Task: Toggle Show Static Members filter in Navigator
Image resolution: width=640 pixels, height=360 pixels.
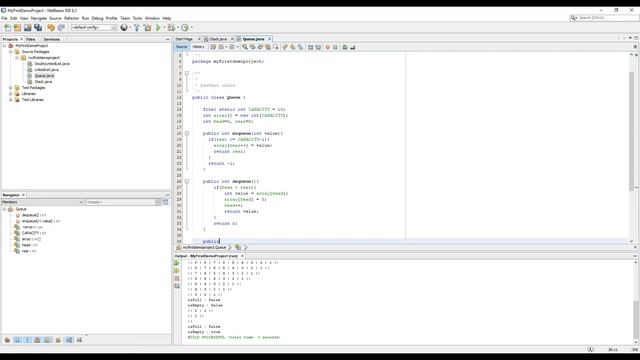Action: (x=28, y=340)
